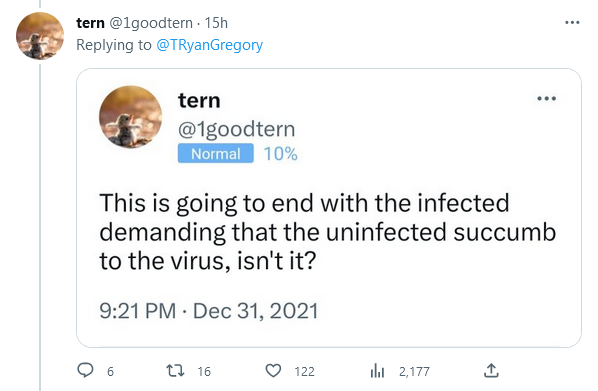Open view analytics bar chart icon

coord(377,370)
